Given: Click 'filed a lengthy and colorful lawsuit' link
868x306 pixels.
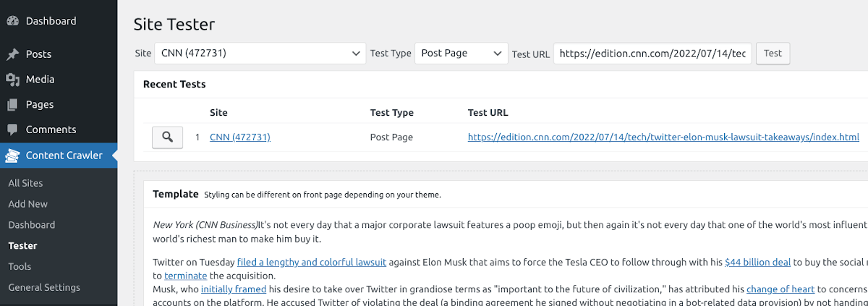Looking at the screenshot, I should coord(312,263).
